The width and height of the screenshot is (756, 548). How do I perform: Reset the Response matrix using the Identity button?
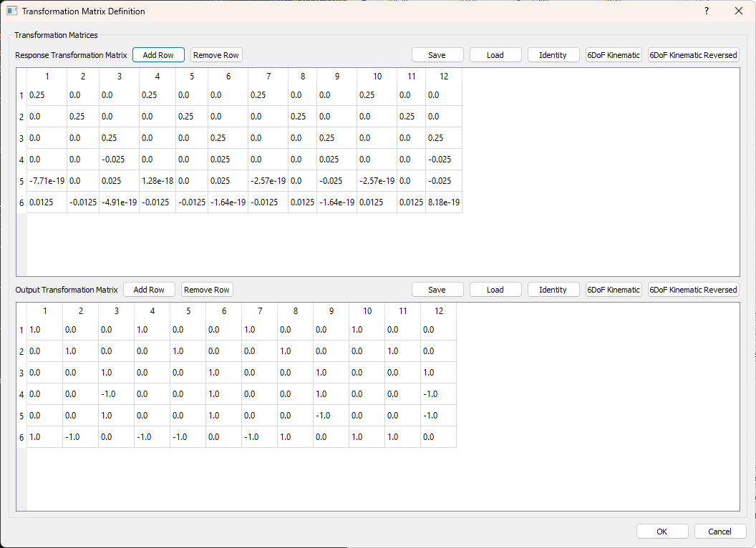pos(553,54)
